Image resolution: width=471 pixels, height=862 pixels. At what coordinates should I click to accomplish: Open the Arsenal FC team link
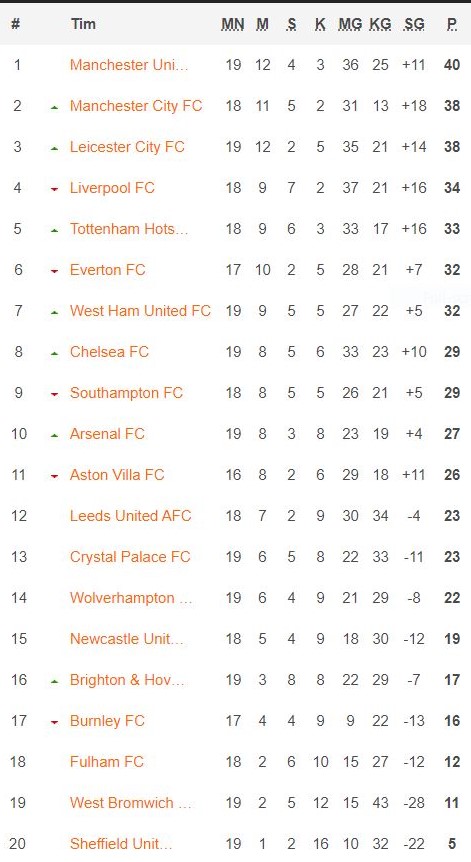107,434
